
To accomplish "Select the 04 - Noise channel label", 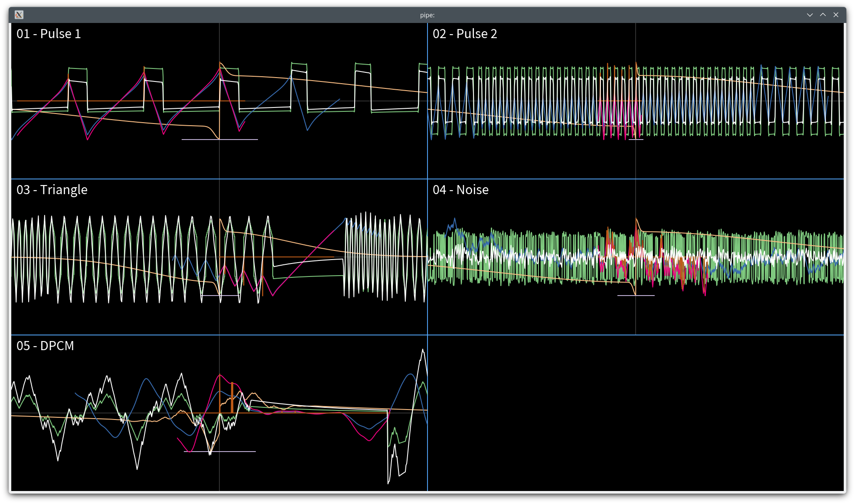I will pos(460,189).
